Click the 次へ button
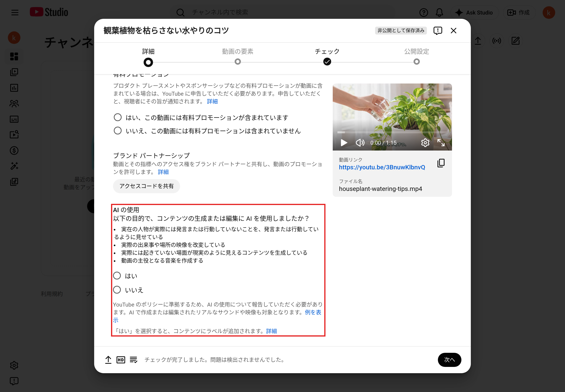 (449, 360)
